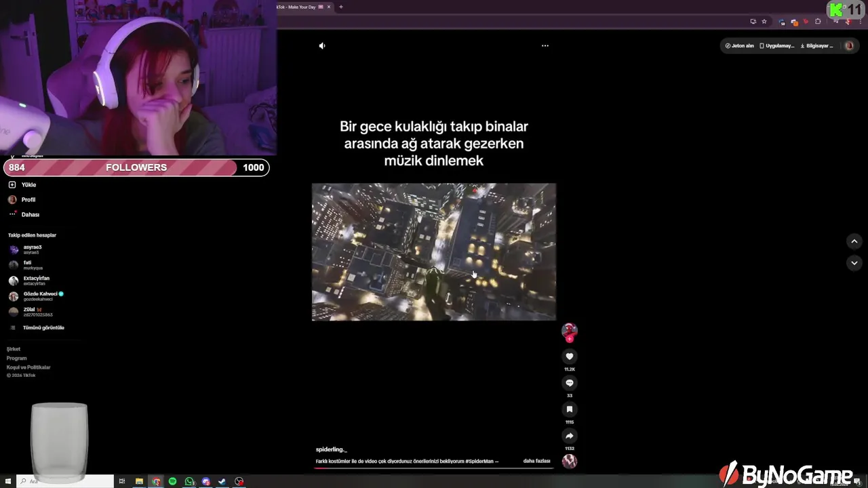Open the creator avatar beside the video
This screenshot has width=868, height=488.
[x=570, y=330]
